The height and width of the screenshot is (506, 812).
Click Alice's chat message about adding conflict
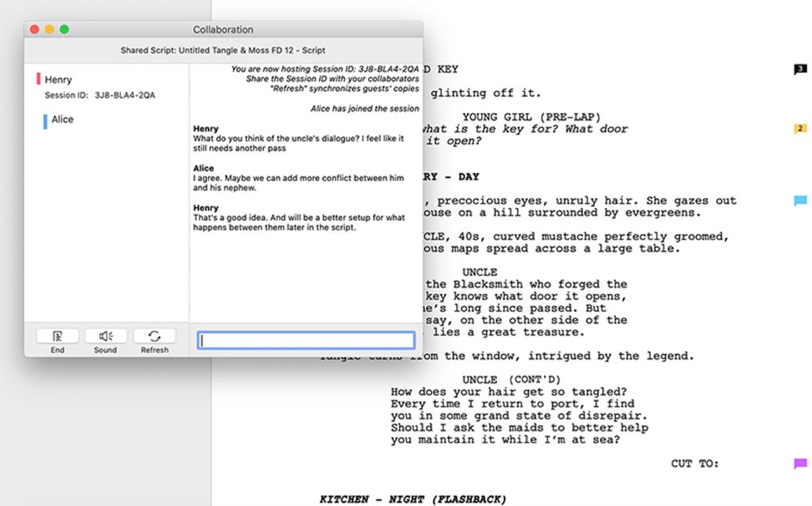(297, 183)
